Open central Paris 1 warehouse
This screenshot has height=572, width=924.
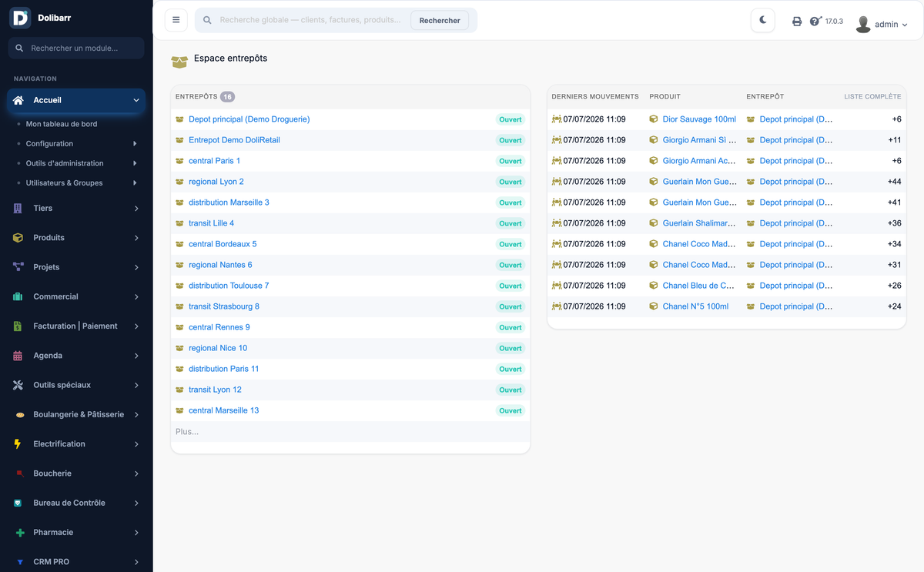(214, 161)
